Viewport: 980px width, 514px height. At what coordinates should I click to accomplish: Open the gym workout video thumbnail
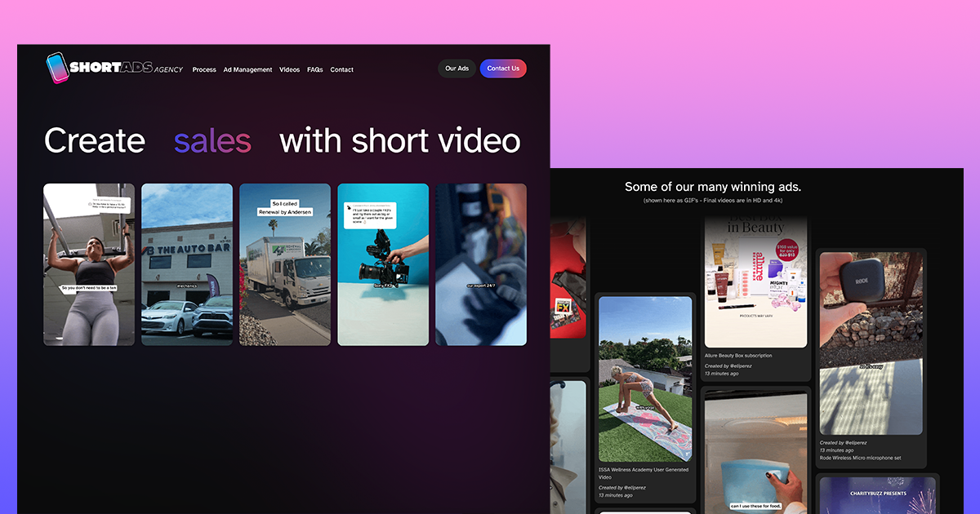point(89,264)
